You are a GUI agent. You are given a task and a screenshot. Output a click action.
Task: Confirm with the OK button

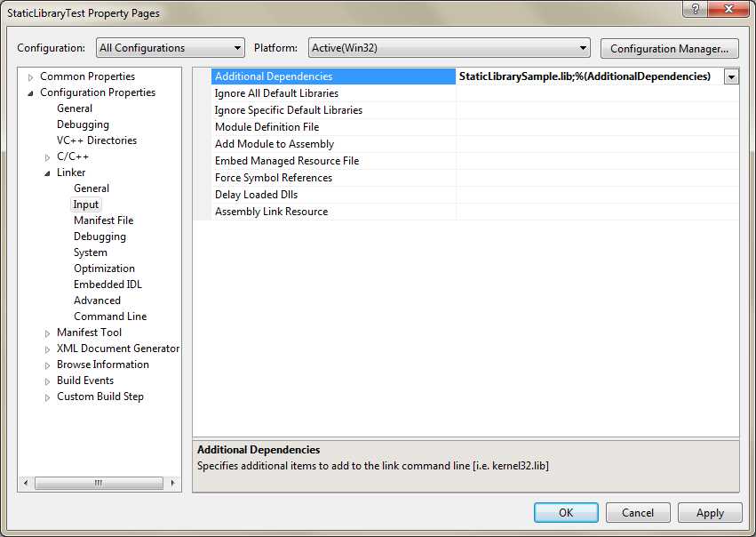566,513
